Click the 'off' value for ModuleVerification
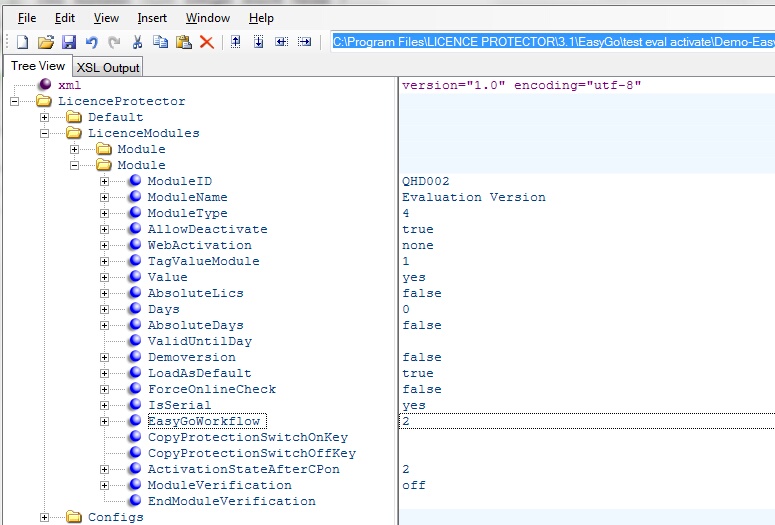 414,485
